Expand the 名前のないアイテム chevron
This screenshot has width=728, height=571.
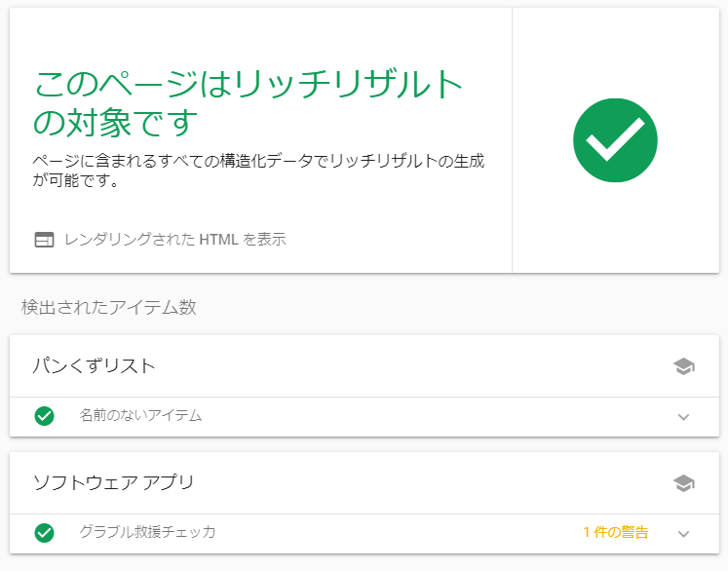683,417
